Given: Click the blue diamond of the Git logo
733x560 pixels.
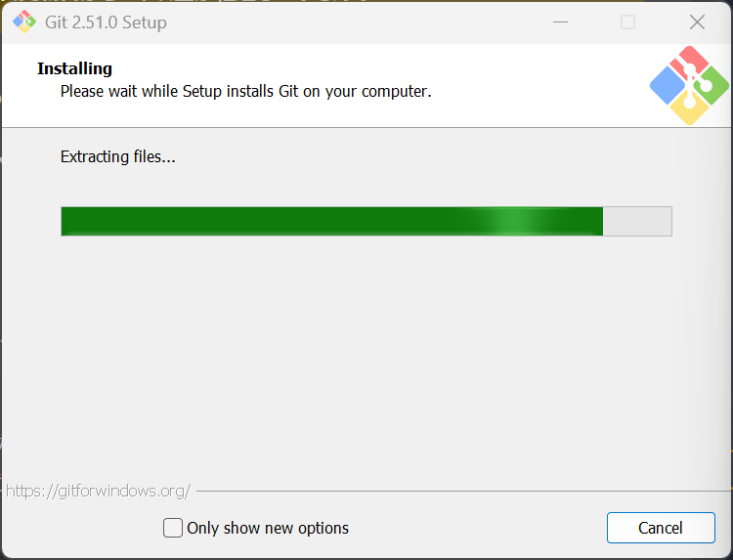Looking at the screenshot, I should click(x=668, y=86).
